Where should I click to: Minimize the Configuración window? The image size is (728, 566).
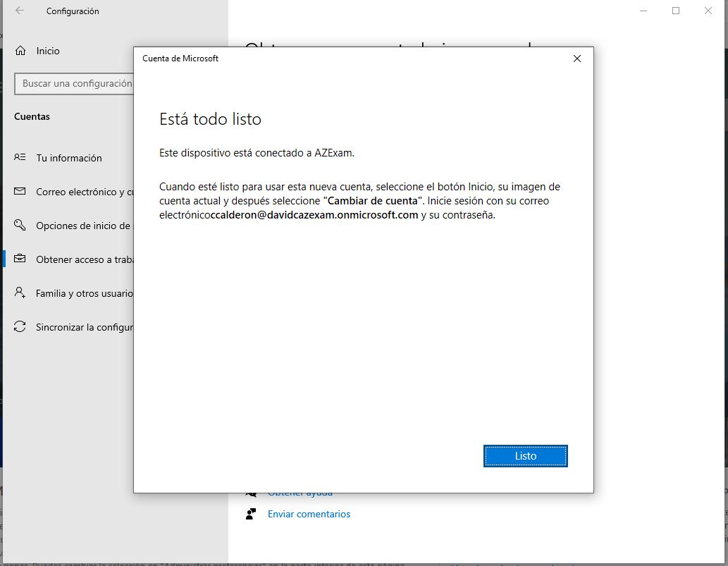(643, 11)
